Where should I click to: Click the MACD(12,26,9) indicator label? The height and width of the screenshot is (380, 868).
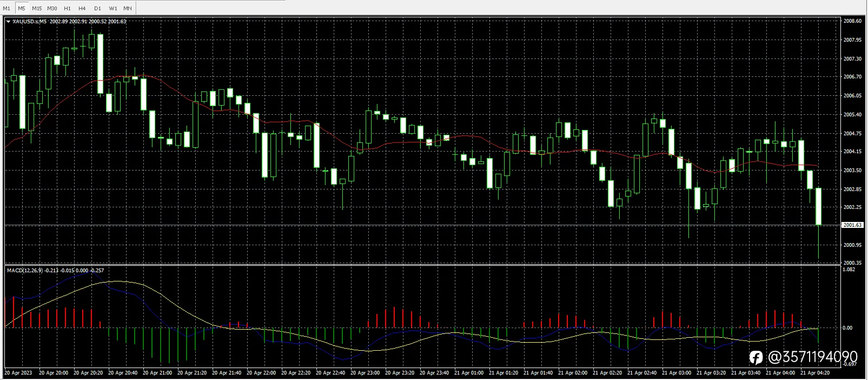tap(25, 270)
